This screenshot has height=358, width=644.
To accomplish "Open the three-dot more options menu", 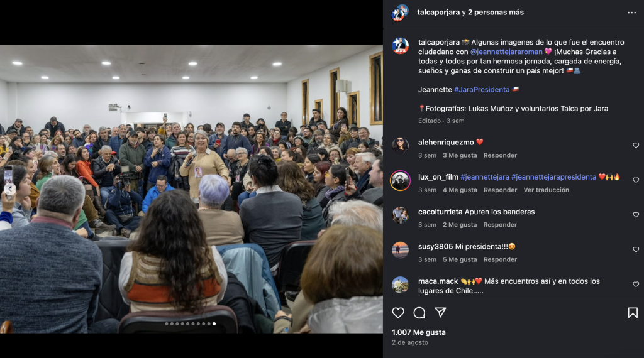I will (x=631, y=13).
